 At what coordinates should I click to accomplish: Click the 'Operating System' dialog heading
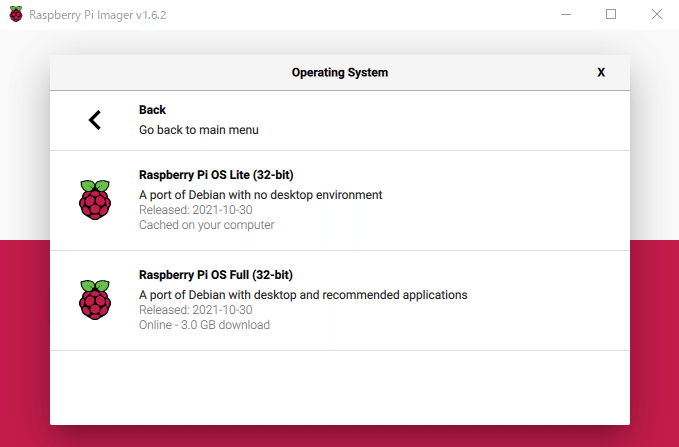pos(339,73)
